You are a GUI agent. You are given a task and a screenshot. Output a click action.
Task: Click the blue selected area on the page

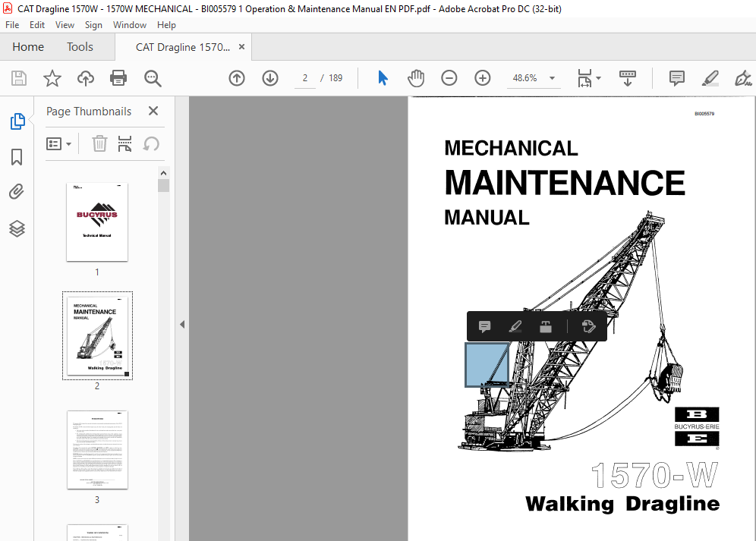coord(487,364)
